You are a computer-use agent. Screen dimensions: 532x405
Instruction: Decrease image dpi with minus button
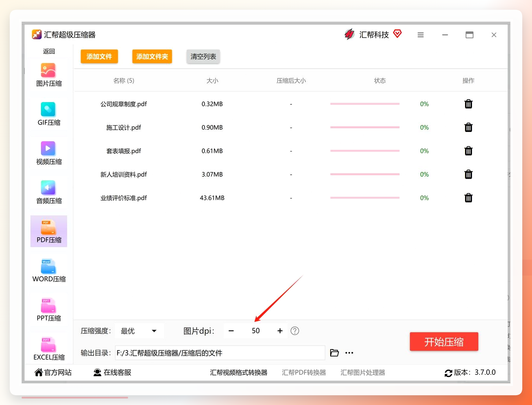tap(231, 331)
